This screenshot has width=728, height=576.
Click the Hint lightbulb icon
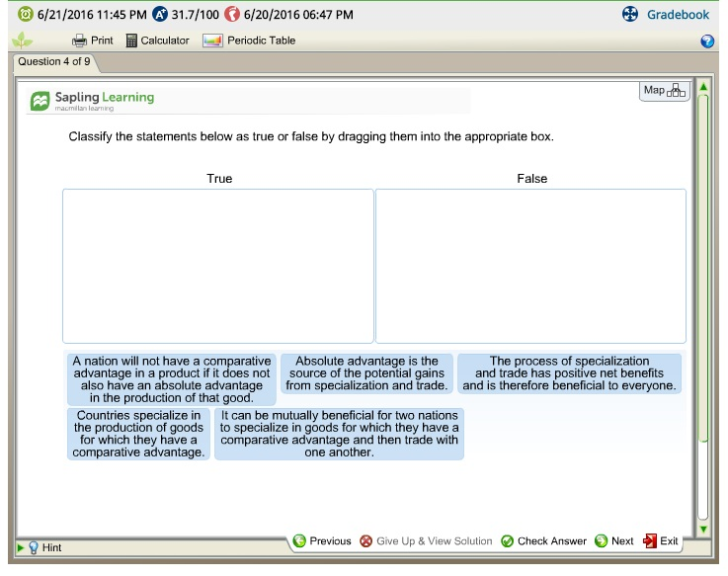click(34, 547)
